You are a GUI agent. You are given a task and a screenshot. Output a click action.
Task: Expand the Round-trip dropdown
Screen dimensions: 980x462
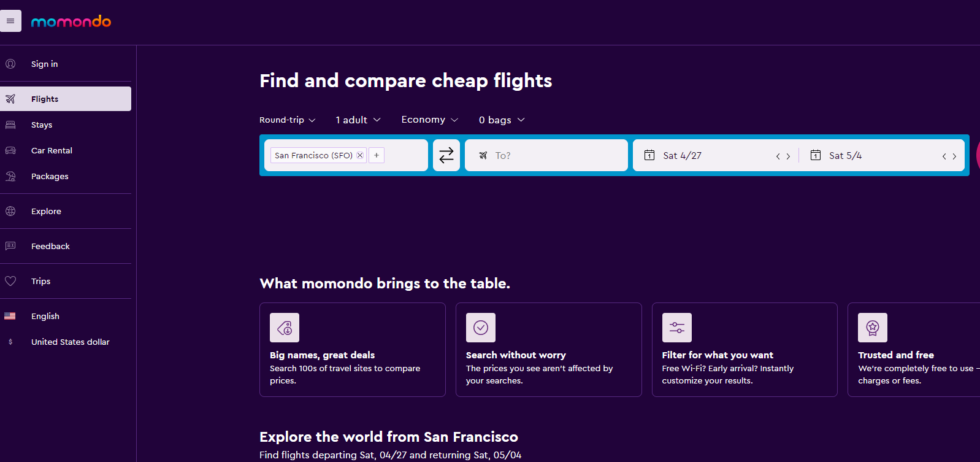[x=287, y=120]
